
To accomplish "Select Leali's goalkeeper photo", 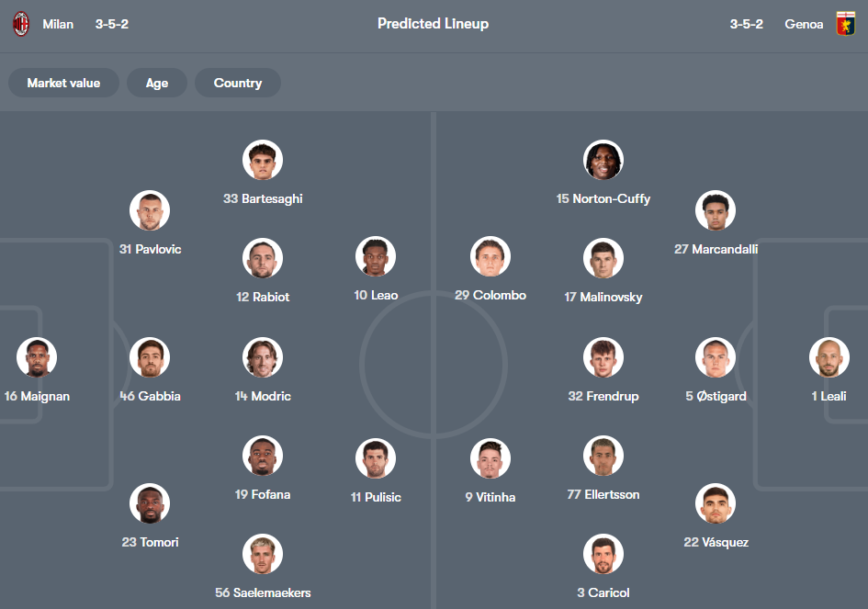I will click(829, 357).
